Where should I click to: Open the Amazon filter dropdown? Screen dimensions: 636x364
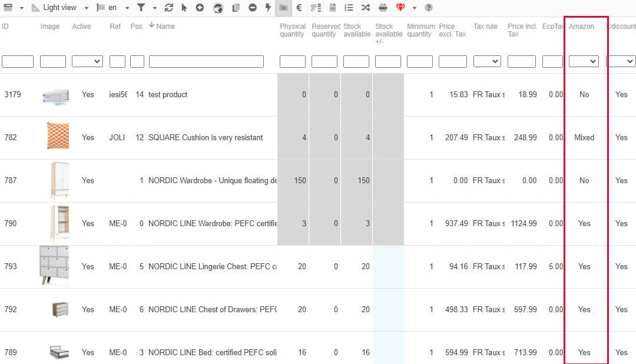click(584, 61)
